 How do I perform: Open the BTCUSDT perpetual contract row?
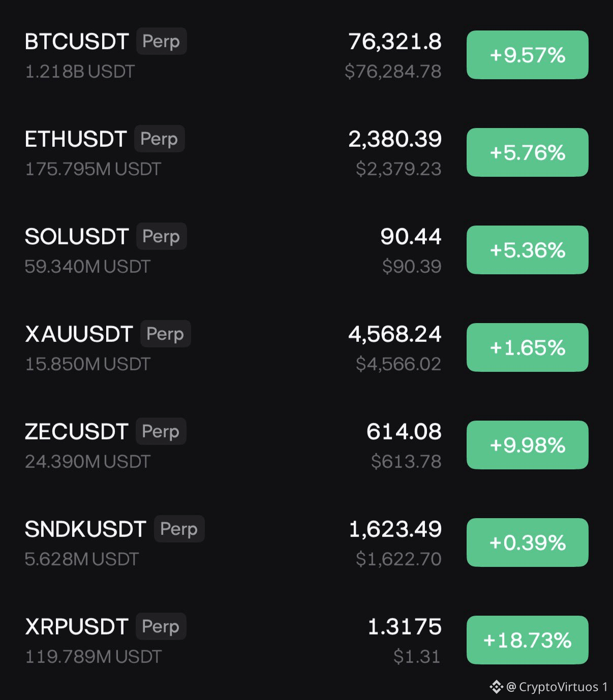306,55
